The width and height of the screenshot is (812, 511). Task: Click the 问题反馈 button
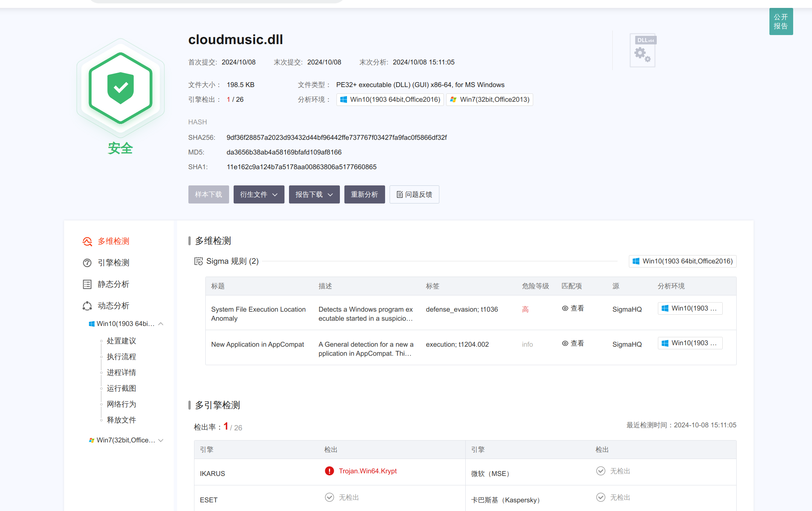point(414,194)
